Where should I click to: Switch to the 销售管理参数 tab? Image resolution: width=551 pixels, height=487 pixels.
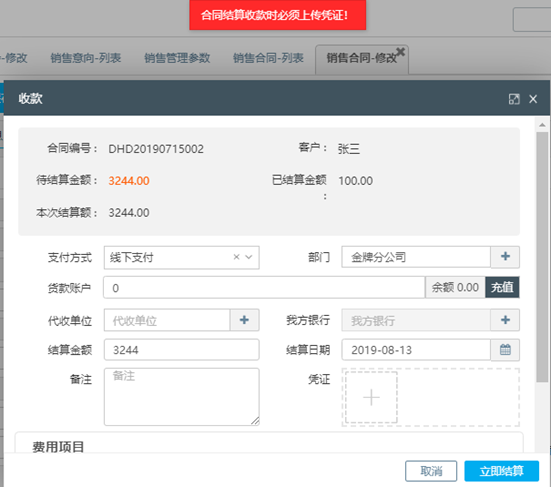(177, 58)
